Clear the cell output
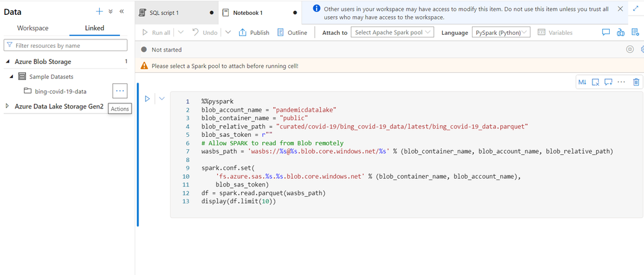The width and height of the screenshot is (644, 275). coord(596,82)
